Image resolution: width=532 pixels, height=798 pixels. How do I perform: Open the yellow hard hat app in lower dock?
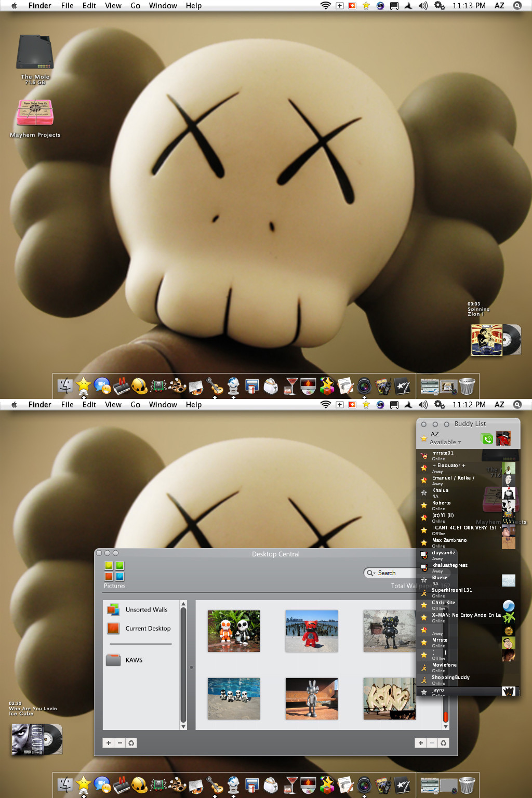pyautogui.click(x=140, y=785)
